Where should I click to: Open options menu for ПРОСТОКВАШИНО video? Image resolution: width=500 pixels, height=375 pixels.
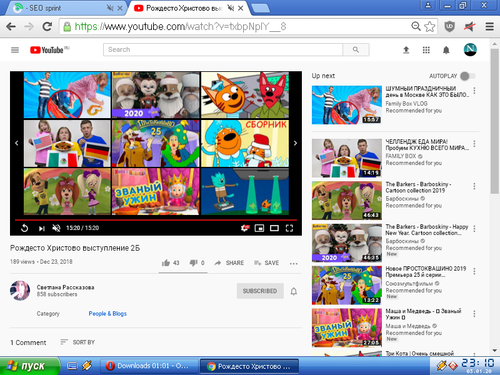click(474, 271)
